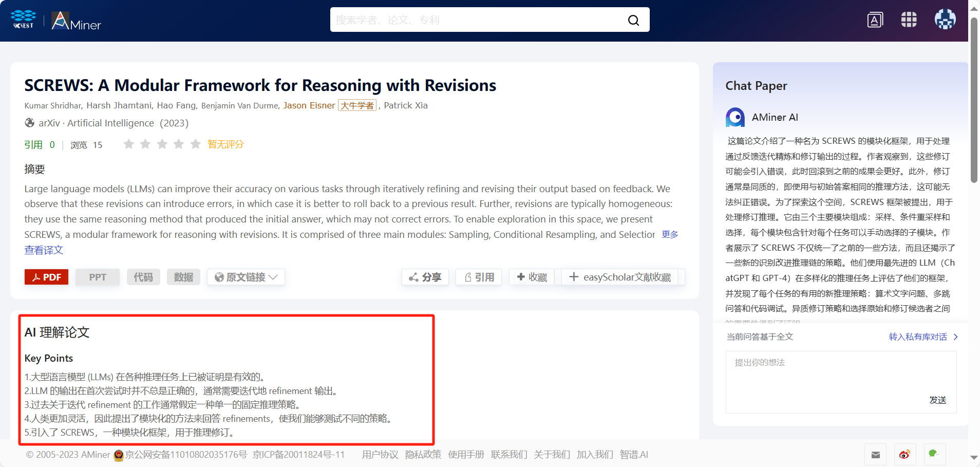Open the WeChat icon in footer
Viewport: 980px width, 467px height.
[x=933, y=454]
